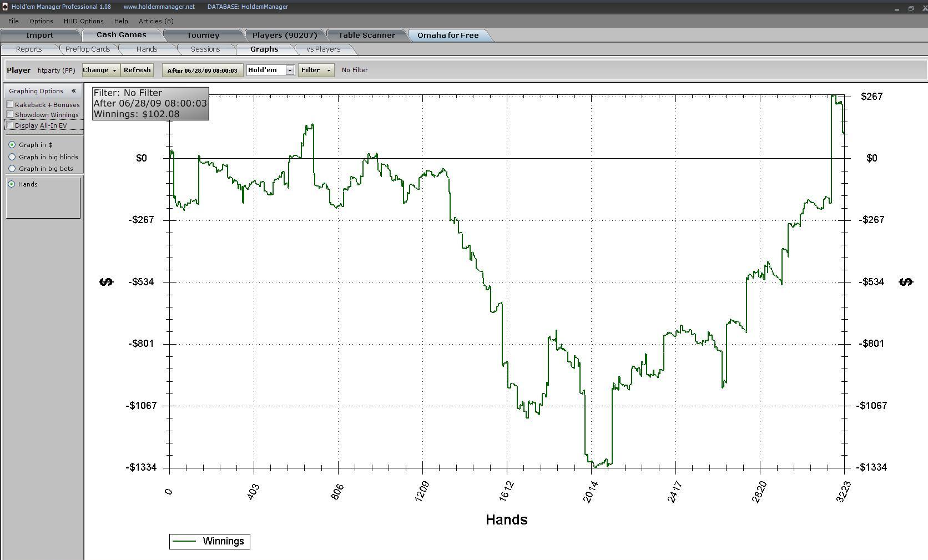
Task: Enable Display All-In EV checkbox
Action: pos(10,125)
